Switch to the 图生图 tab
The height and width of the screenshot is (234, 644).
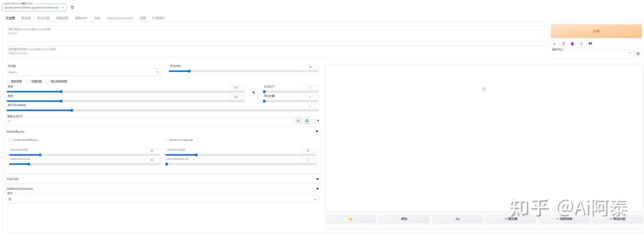point(26,18)
